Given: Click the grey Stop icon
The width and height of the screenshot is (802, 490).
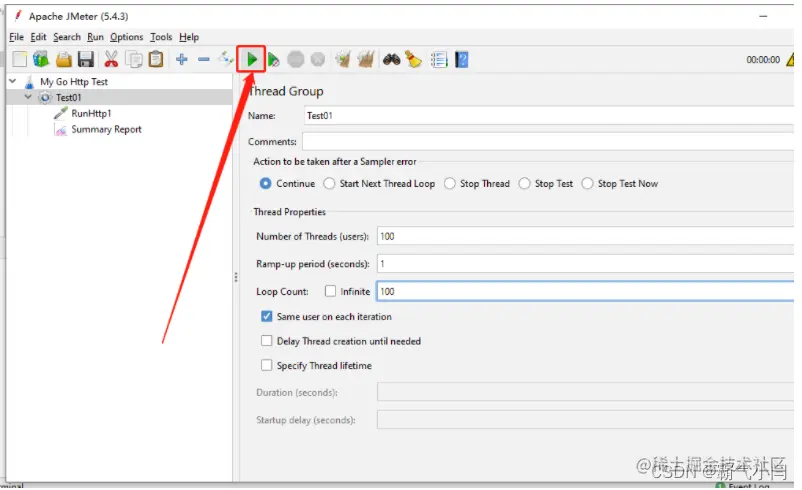Looking at the screenshot, I should [x=296, y=60].
